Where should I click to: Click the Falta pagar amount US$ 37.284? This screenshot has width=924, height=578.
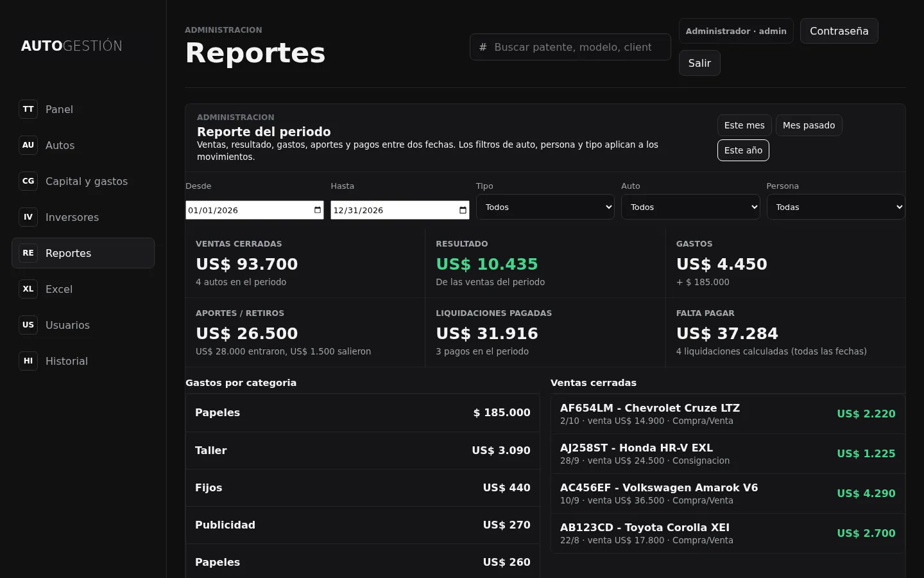point(727,333)
